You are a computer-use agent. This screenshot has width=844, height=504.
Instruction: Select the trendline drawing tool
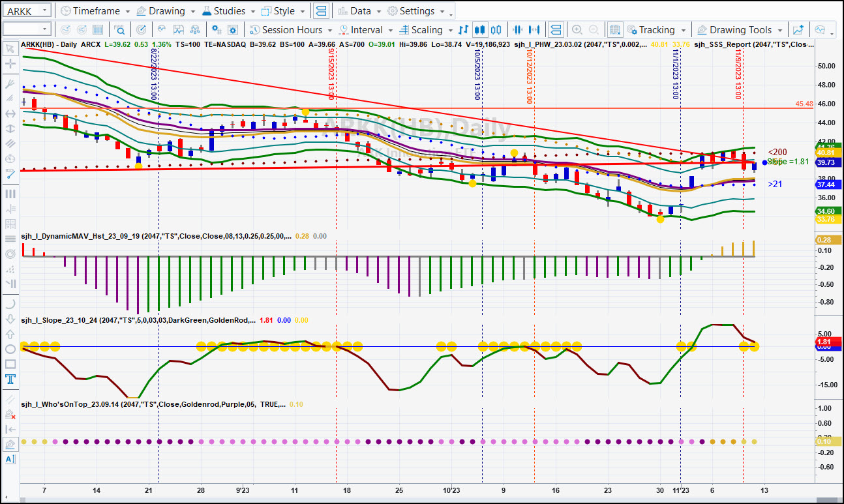point(10,173)
